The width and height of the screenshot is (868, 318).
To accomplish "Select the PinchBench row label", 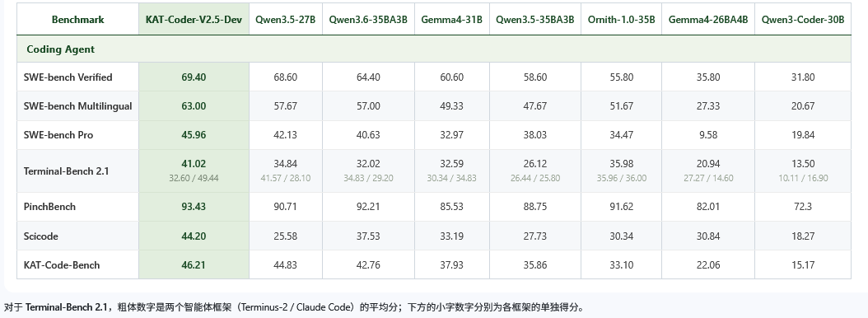I will tap(49, 207).
